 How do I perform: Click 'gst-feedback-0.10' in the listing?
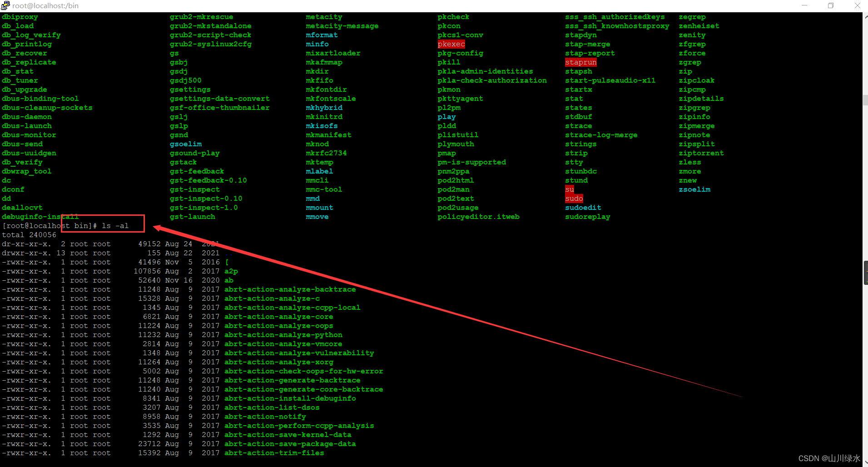click(208, 180)
